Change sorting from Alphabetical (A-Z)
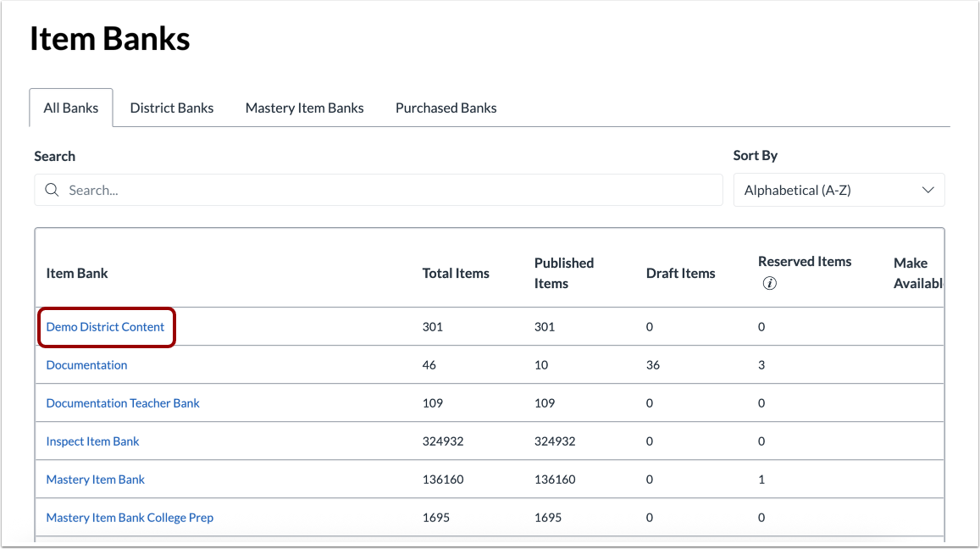The width and height of the screenshot is (980, 549). point(839,190)
